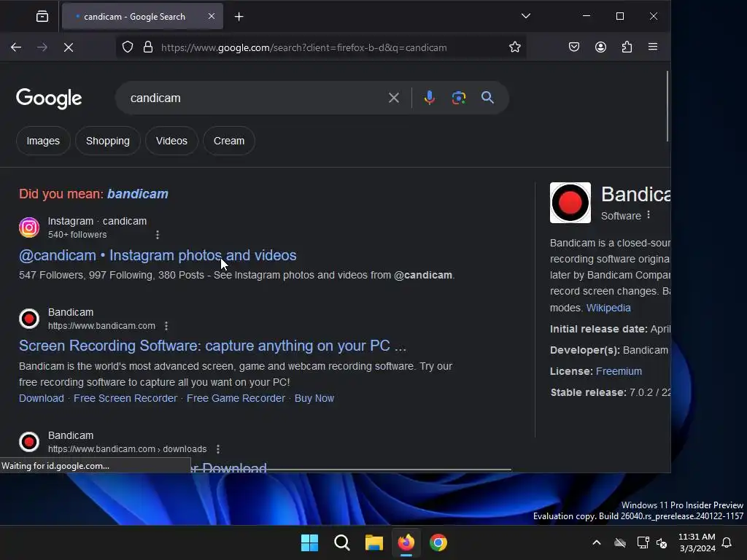This screenshot has width=747, height=560.
Task: Open Windows Start menu
Action: (309, 542)
